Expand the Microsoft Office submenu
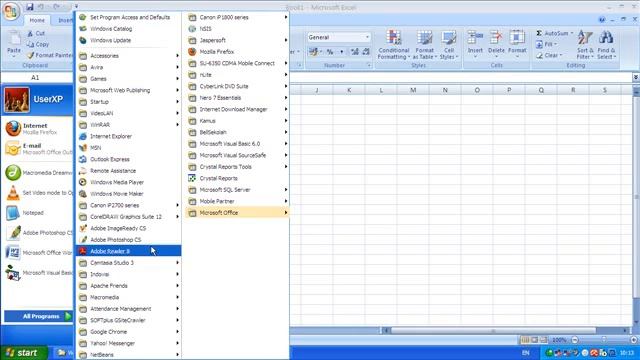The width and height of the screenshot is (640, 360). pos(237,213)
